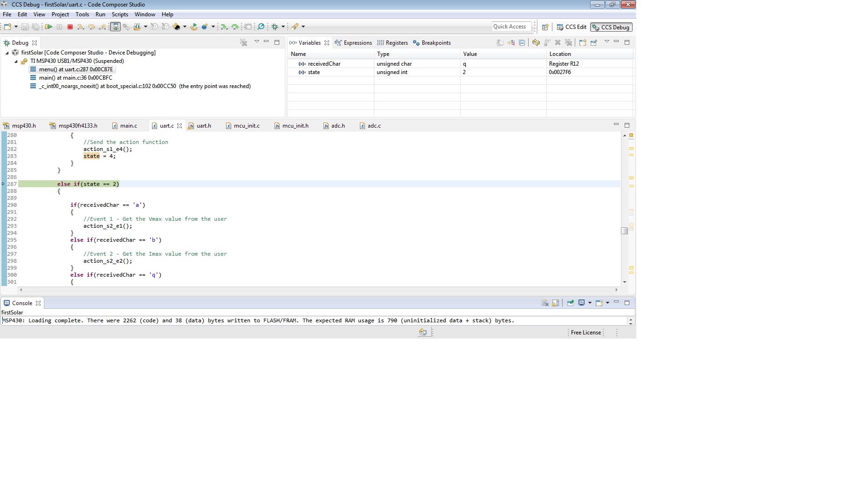
Task: Click the Clear Console icon
Action: (545, 303)
